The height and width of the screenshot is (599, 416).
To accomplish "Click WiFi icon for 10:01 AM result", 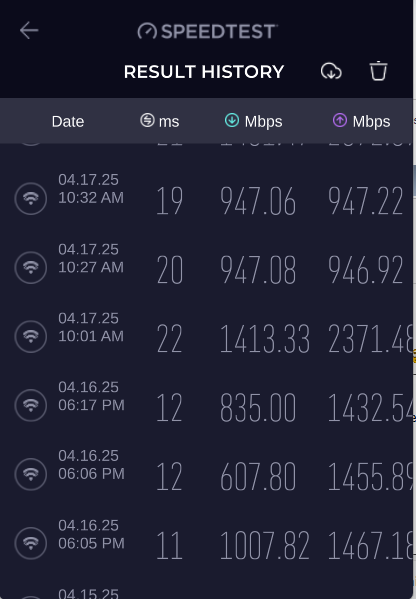I will tap(31, 336).
